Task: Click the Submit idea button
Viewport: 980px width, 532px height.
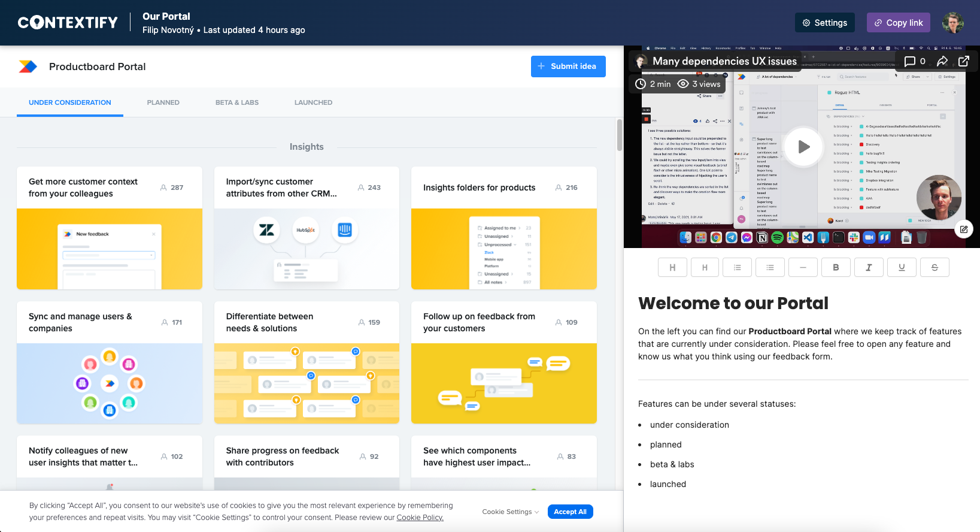Action: [x=568, y=66]
